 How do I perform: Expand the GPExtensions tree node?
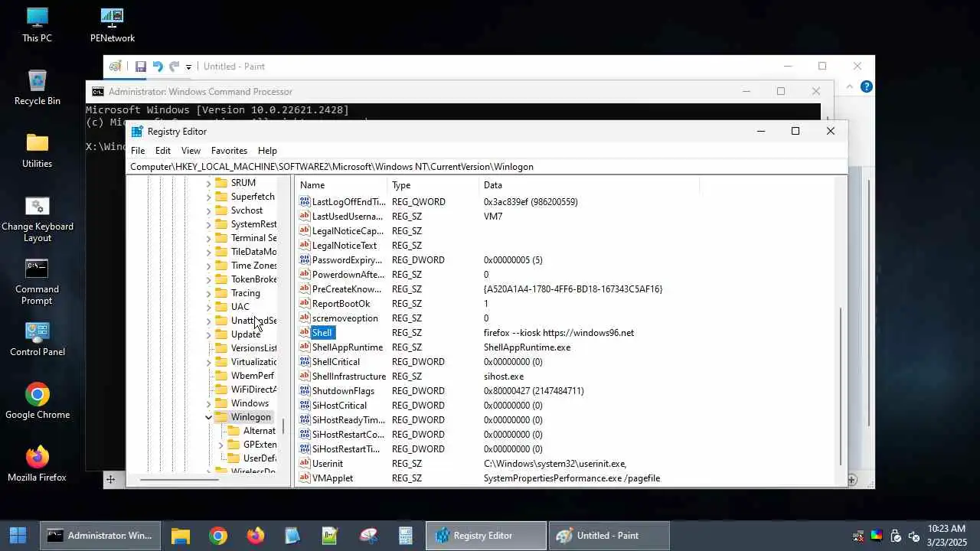221,445
